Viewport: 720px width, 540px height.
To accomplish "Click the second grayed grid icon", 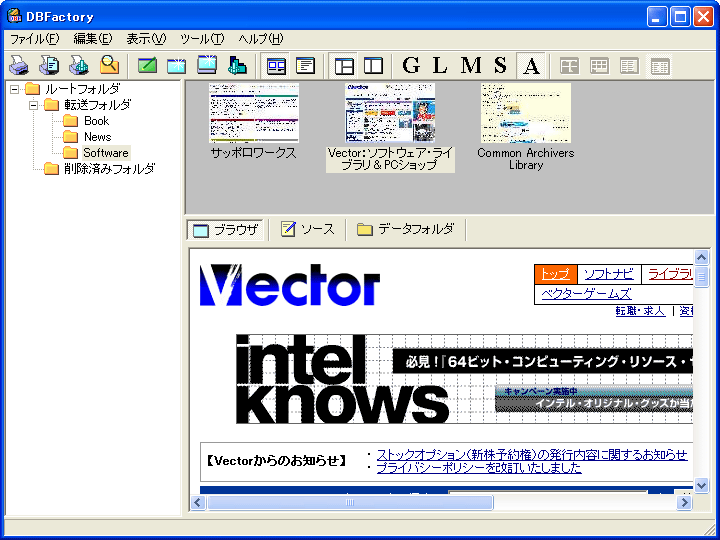I will pyautogui.click(x=599, y=66).
